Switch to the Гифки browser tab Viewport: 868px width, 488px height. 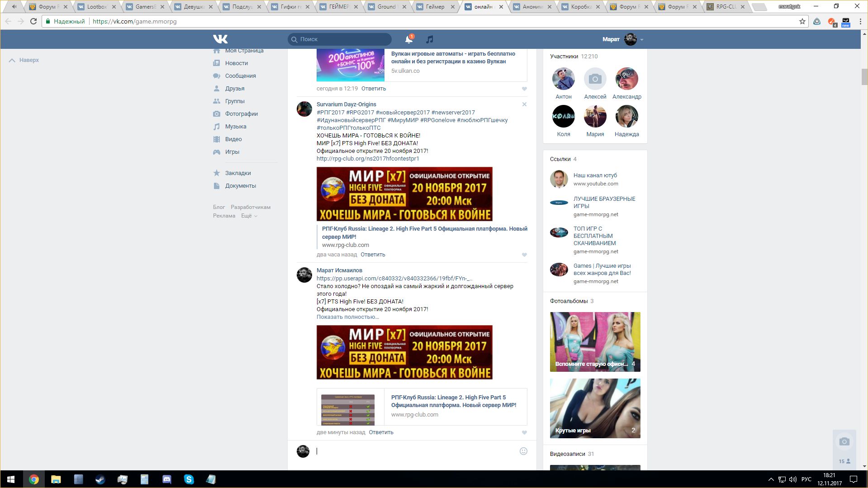289,7
